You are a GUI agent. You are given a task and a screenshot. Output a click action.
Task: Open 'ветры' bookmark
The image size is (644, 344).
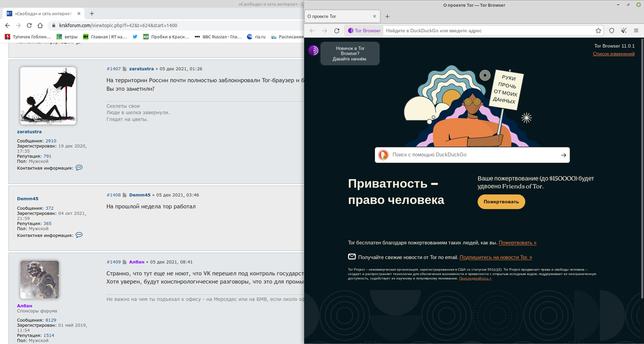pyautogui.click(x=67, y=37)
